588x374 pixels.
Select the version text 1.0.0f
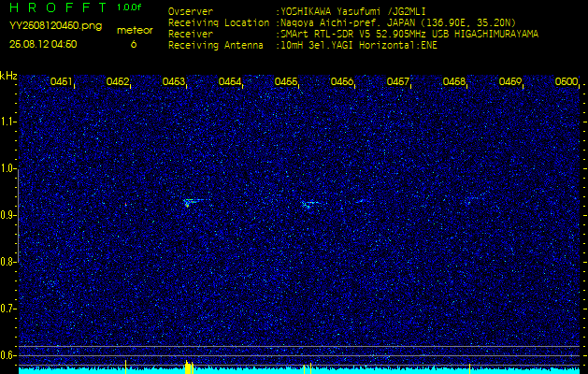pyautogui.click(x=129, y=7)
